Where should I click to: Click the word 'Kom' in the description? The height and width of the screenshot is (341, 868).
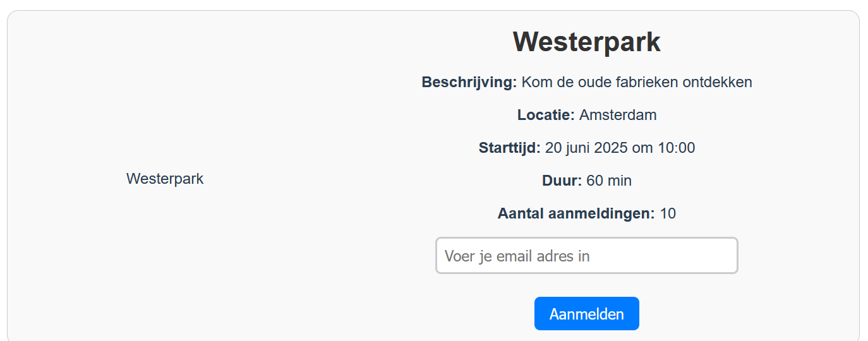pos(534,82)
